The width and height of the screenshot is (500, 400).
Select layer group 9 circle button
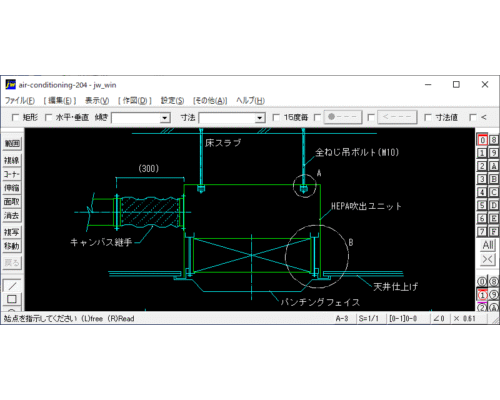(x=494, y=295)
